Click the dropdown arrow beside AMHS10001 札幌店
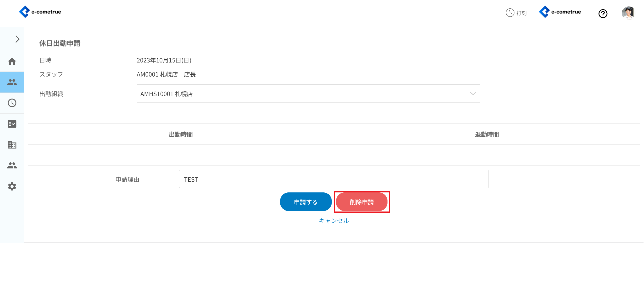Viewport: 644px width, 289px height. click(x=473, y=93)
